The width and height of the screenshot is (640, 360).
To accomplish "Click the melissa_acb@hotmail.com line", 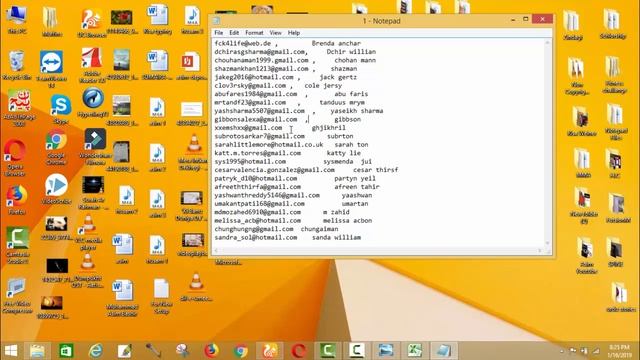I will (293, 220).
